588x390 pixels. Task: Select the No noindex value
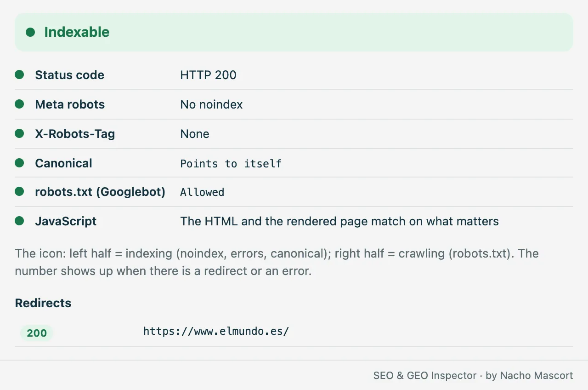[x=211, y=104]
